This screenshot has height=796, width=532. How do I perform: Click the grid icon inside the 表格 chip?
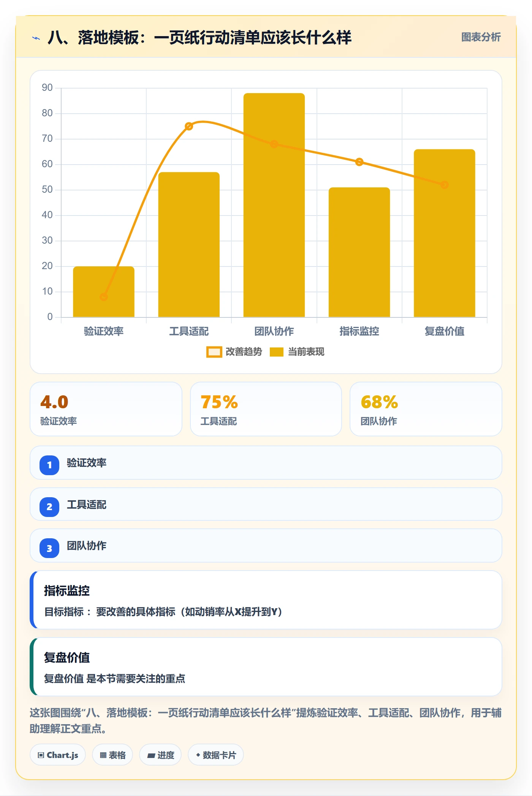point(103,755)
